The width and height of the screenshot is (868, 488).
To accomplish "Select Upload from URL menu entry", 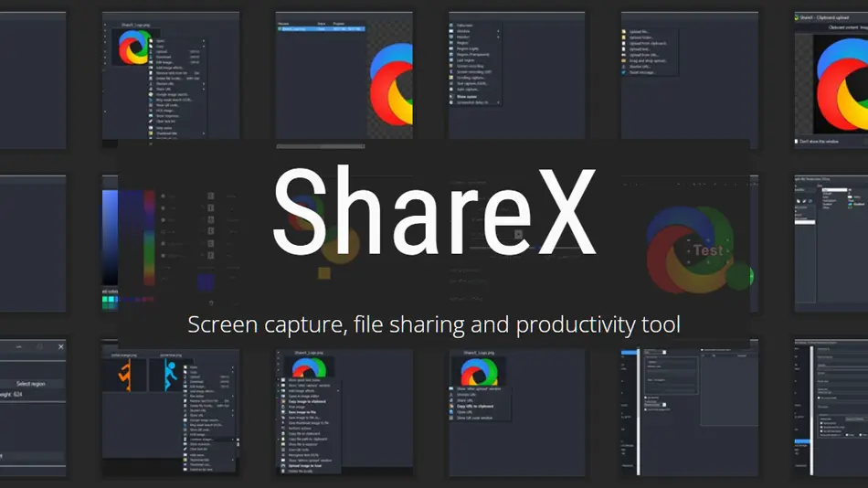I will [x=644, y=55].
